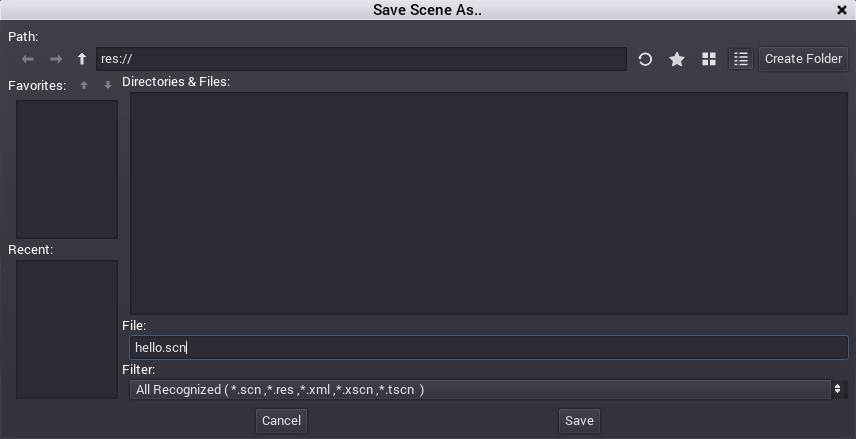Screen dimensions: 856x439
Task: Focus the res:// path field
Action: click(x=361, y=59)
